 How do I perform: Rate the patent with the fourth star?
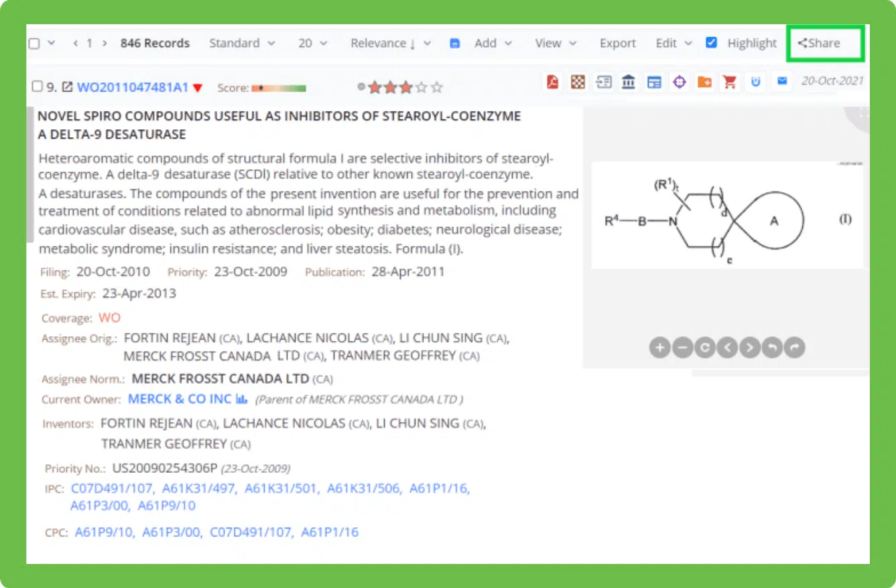[421, 87]
